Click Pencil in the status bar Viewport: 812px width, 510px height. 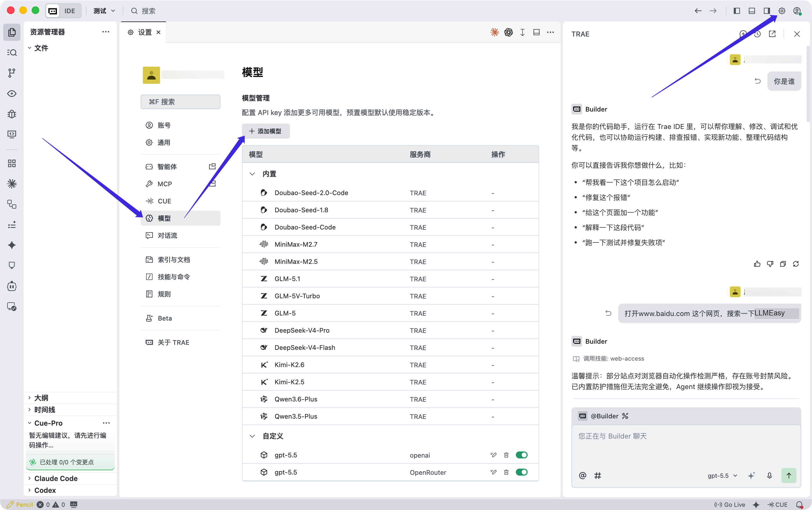[x=20, y=505]
